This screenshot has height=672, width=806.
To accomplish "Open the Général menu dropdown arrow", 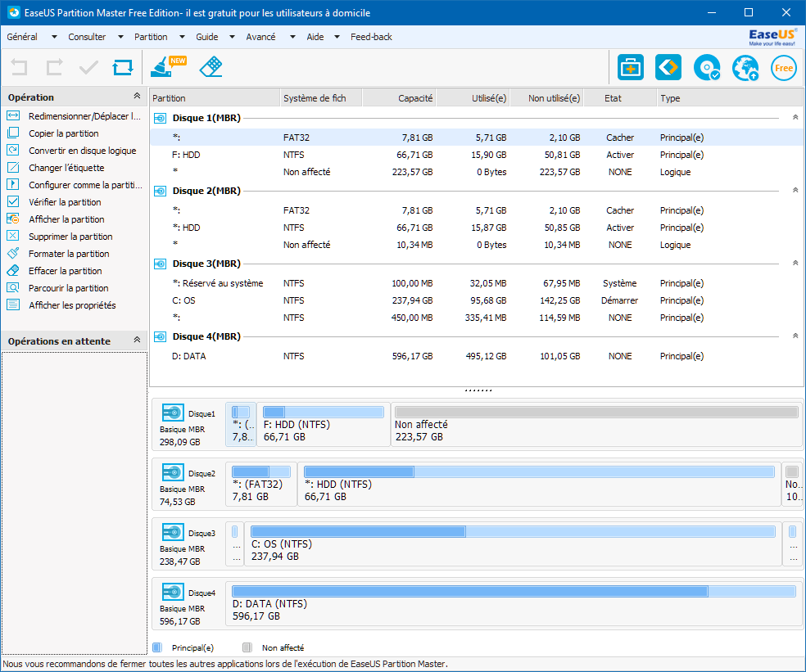I will coord(54,37).
